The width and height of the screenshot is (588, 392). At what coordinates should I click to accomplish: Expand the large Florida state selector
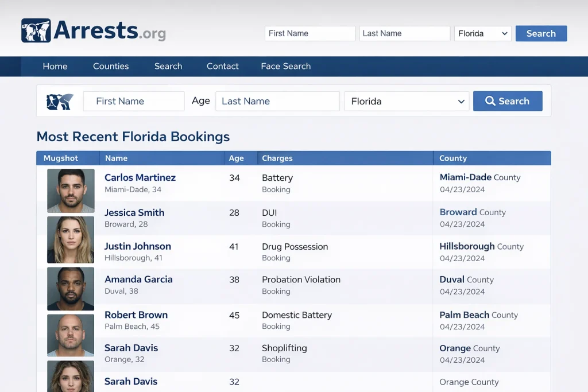pyautogui.click(x=407, y=101)
